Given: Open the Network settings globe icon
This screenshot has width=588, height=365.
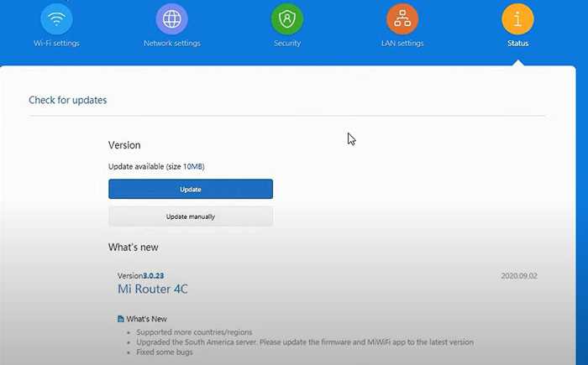Looking at the screenshot, I should coord(171,18).
